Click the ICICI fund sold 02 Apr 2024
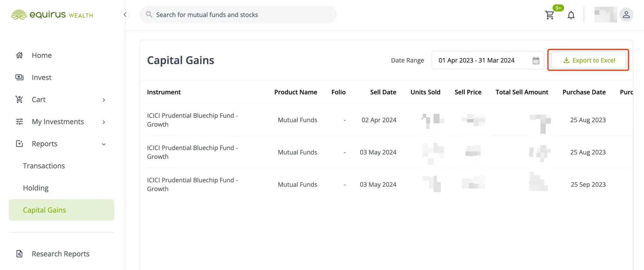The height and width of the screenshot is (270, 644). tap(192, 120)
